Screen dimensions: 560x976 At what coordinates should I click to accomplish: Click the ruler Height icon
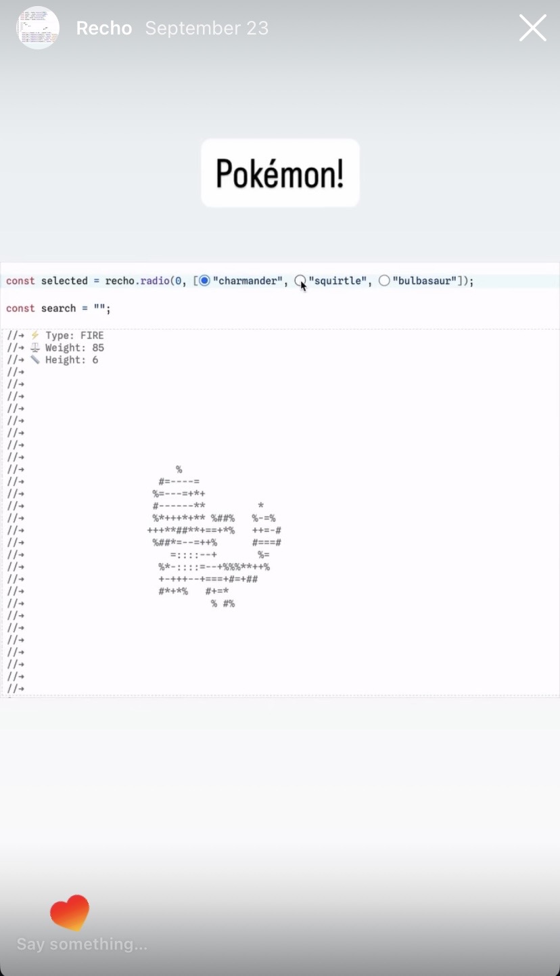(x=35, y=360)
